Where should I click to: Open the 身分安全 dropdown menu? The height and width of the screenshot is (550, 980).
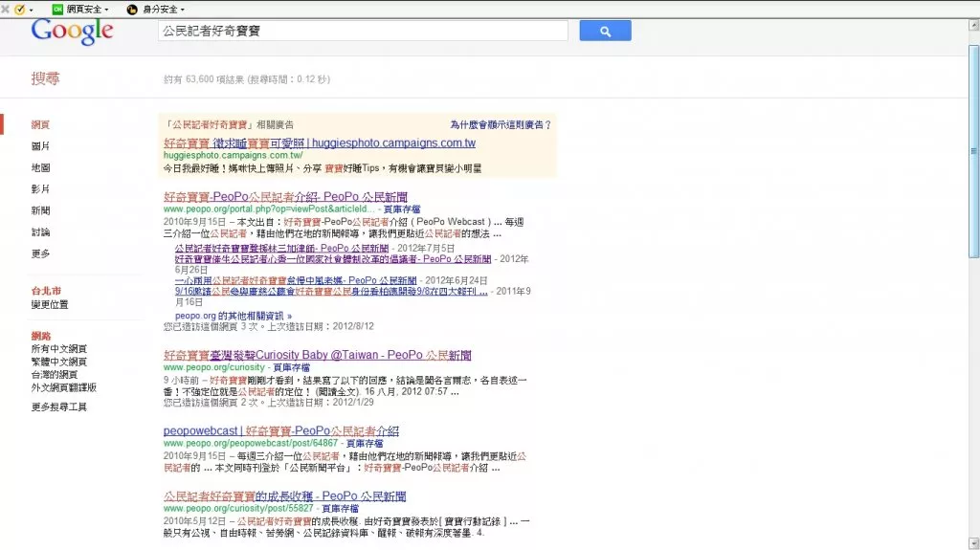[183, 10]
